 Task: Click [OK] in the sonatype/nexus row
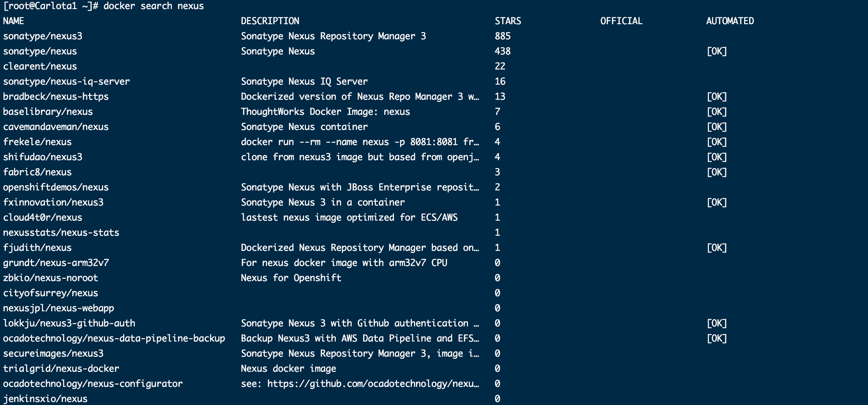click(717, 51)
